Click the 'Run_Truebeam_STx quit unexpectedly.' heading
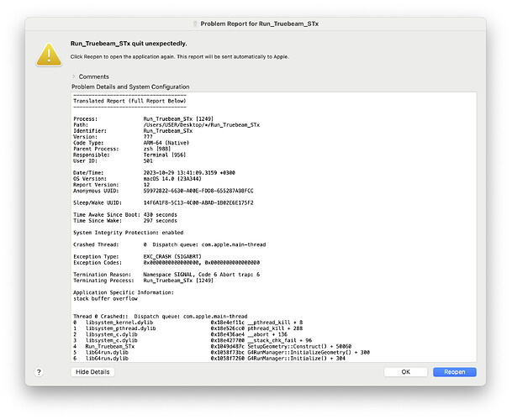Viewport: 512px width, 420px height. click(129, 44)
